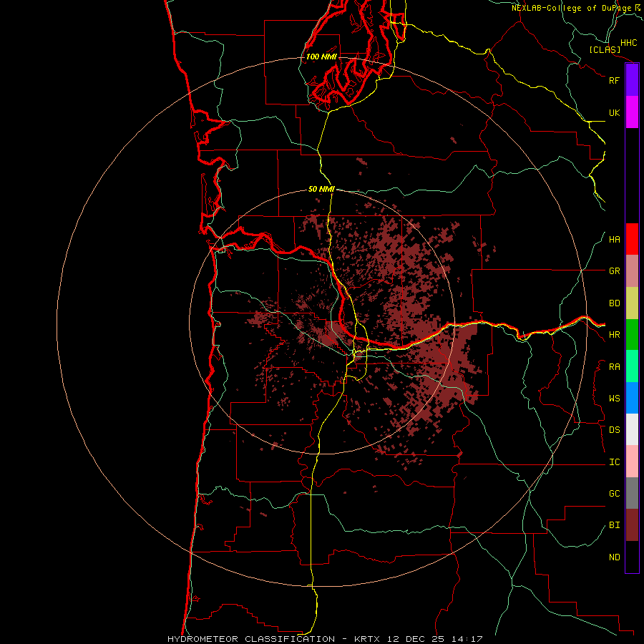Click the HHC legend title
This screenshot has width=644, height=644.
[x=629, y=43]
